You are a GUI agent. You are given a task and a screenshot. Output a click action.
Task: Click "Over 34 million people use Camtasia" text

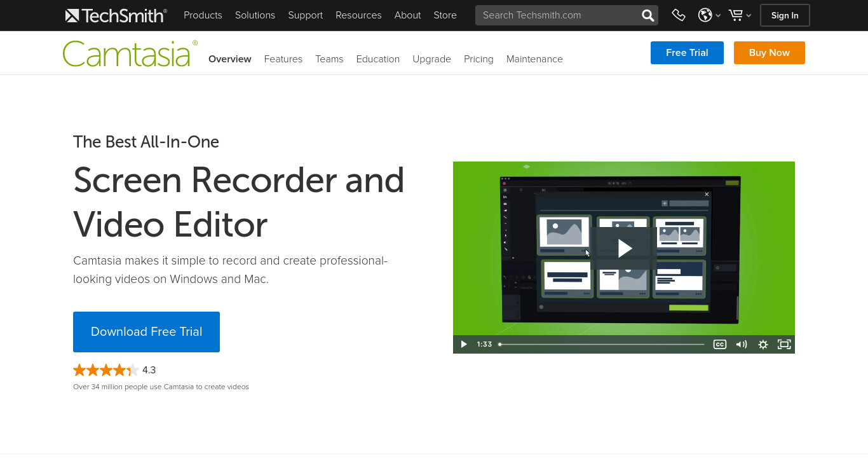pyautogui.click(x=161, y=387)
